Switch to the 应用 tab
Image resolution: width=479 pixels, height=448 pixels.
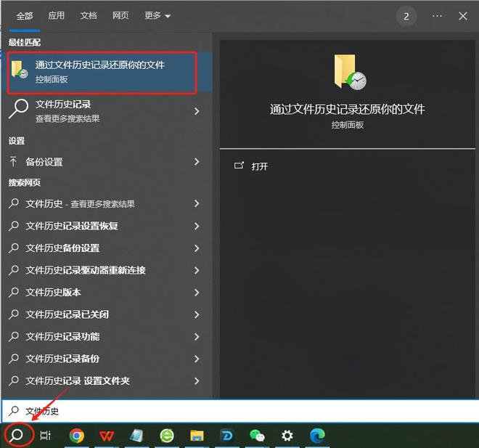56,15
